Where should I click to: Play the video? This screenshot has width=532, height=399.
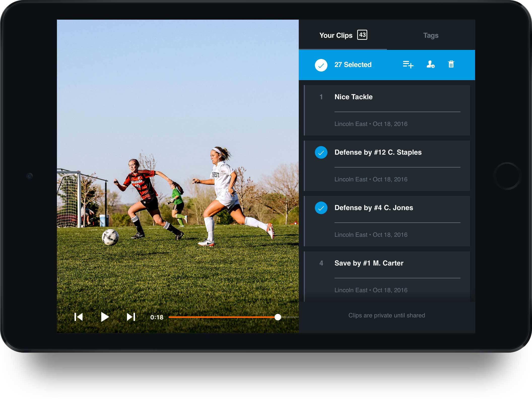(x=105, y=317)
